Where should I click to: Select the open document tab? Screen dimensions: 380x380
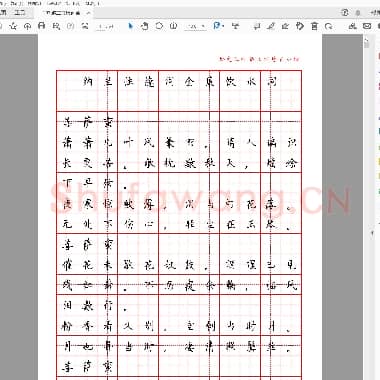pyautogui.click(x=63, y=13)
